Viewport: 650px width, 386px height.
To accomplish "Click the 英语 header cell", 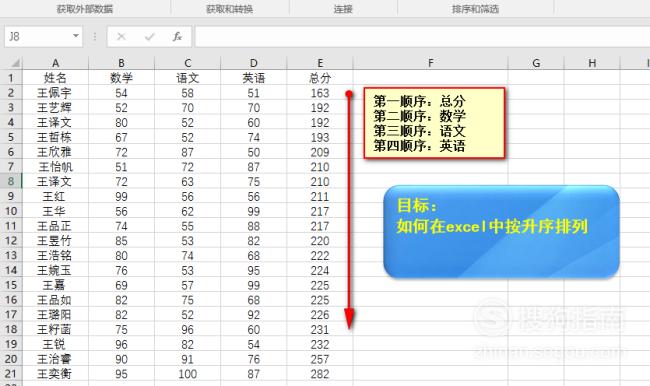I will pyautogui.click(x=254, y=78).
